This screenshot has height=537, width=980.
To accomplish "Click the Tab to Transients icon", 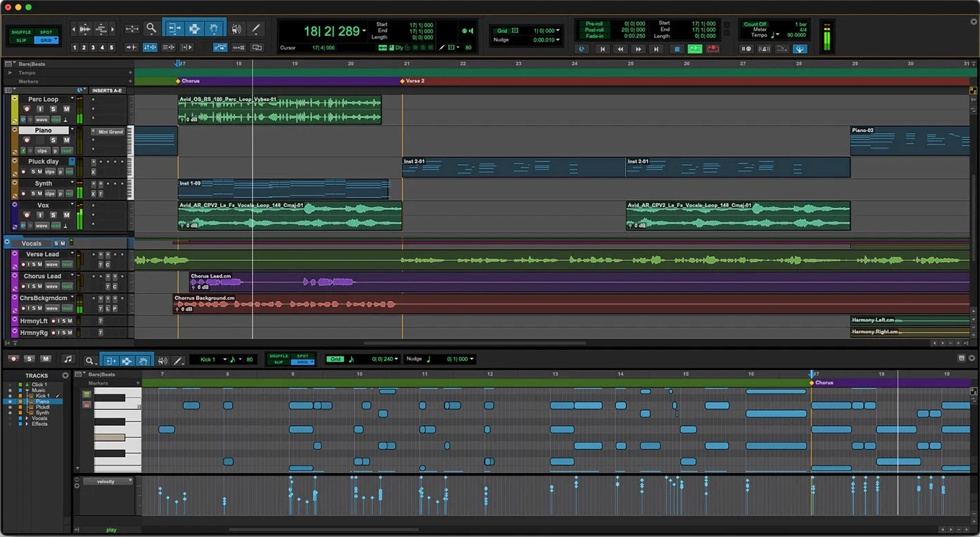I will coord(132,48).
